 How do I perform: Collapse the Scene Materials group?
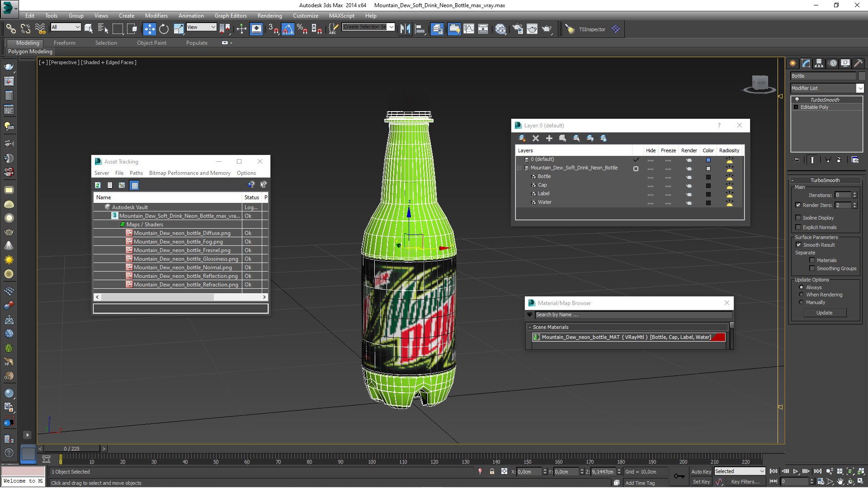pyautogui.click(x=529, y=327)
